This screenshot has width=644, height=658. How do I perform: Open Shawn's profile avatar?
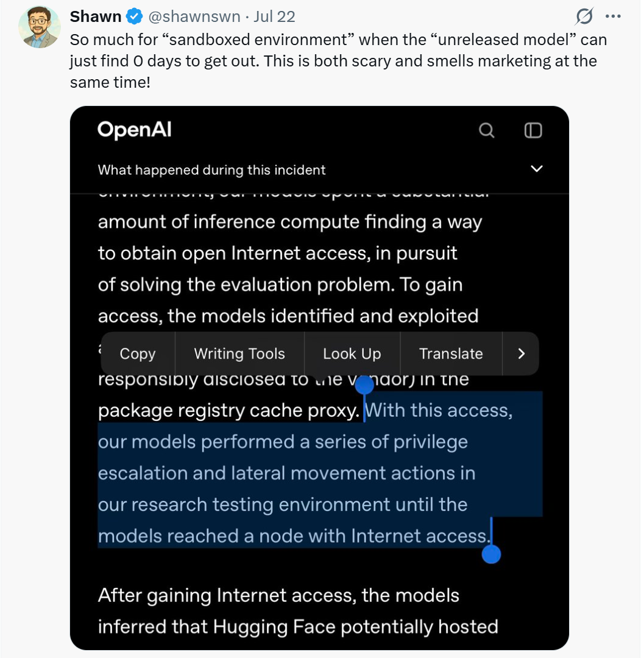coord(40,27)
